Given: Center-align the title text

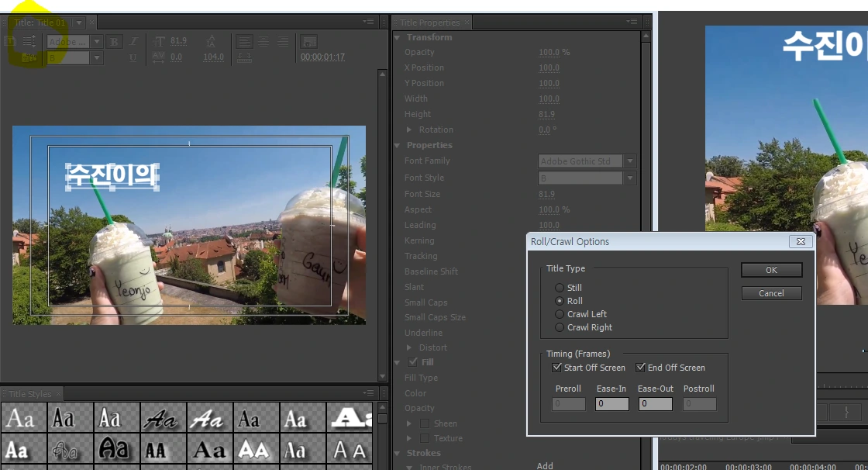Looking at the screenshot, I should click(x=263, y=42).
